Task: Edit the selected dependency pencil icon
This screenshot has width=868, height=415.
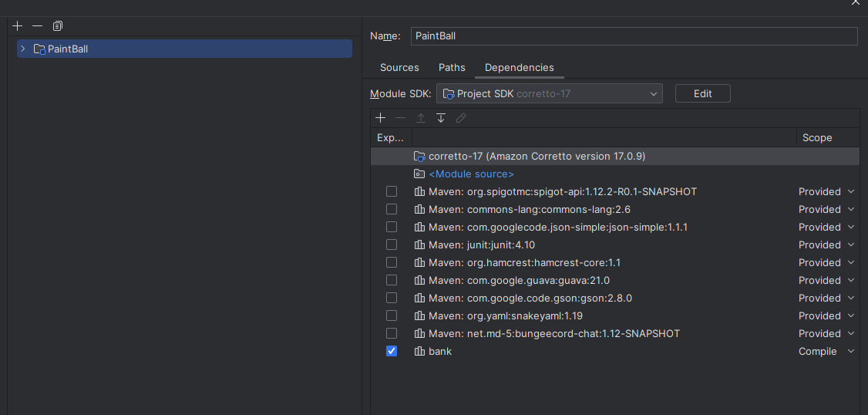Action: (x=460, y=118)
